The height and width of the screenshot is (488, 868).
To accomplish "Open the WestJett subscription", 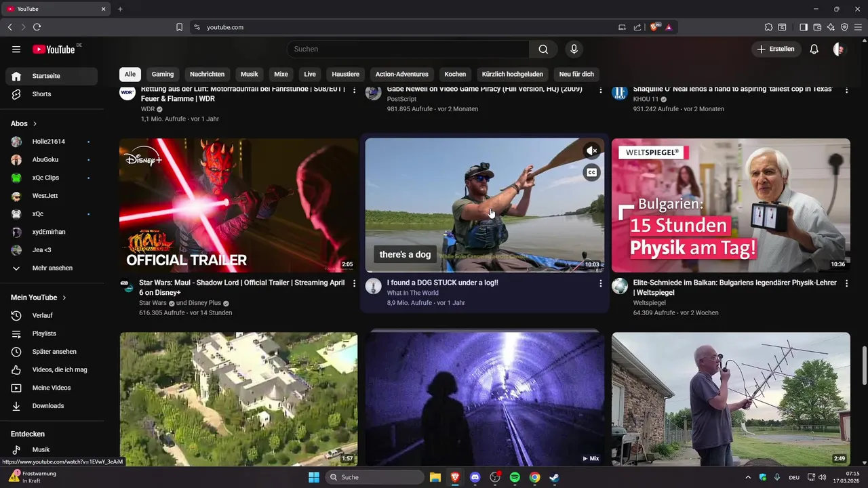I will pyautogui.click(x=52, y=196).
